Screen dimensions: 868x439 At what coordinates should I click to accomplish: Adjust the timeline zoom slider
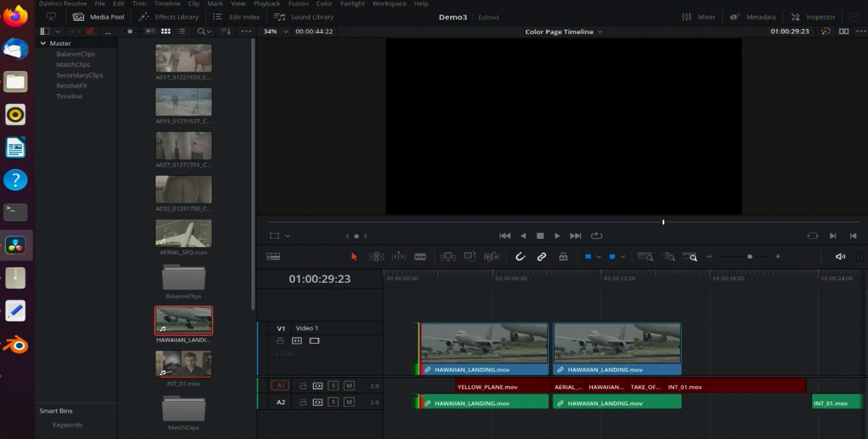click(750, 256)
